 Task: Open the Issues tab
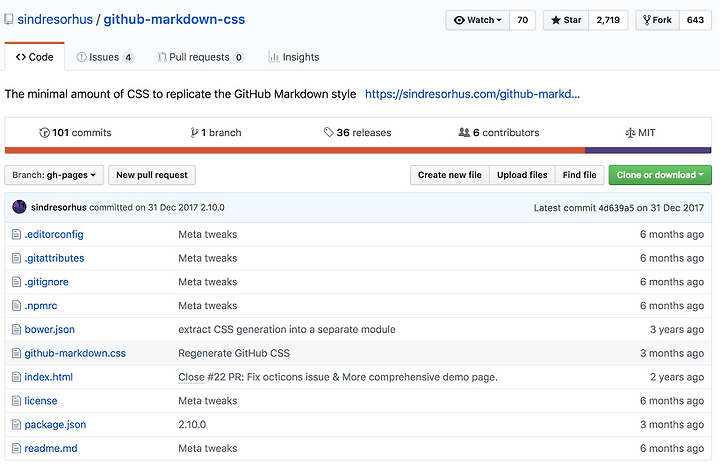tap(105, 57)
